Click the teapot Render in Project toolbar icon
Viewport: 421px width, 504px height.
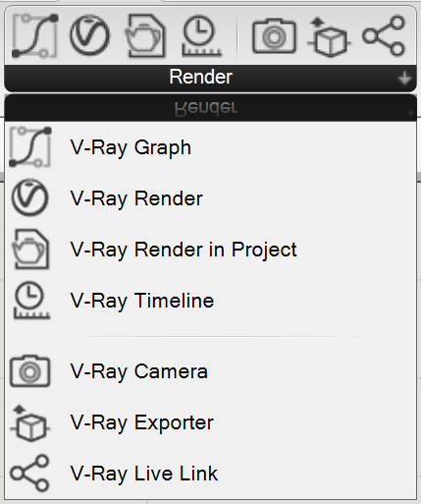[x=145, y=35]
